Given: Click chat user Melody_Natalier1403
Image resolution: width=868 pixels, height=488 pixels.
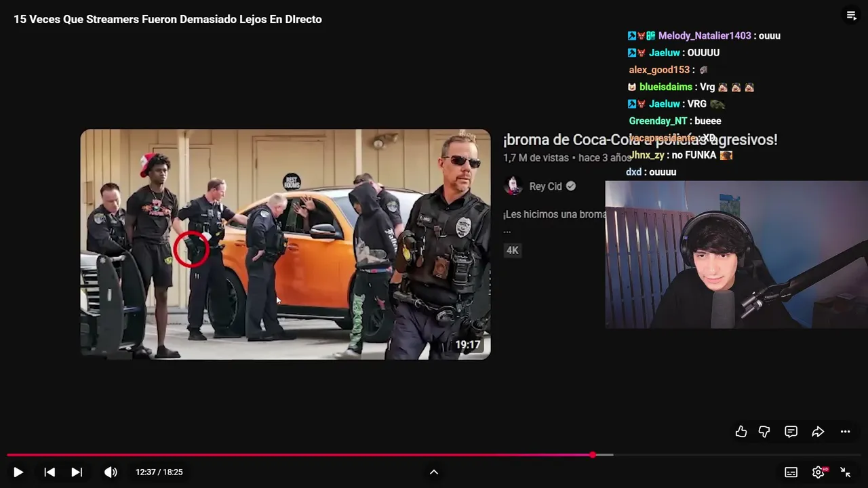Looking at the screenshot, I should coord(705,36).
